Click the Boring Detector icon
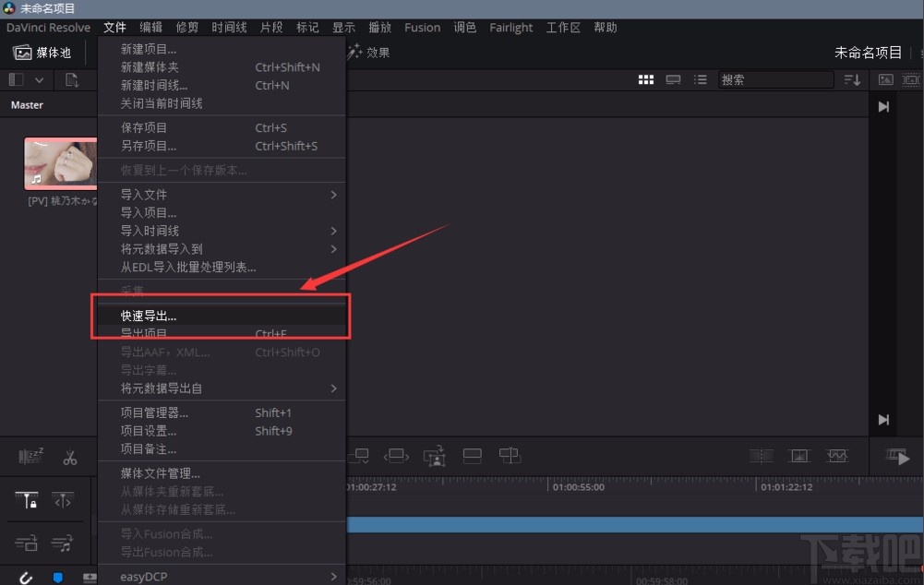The width and height of the screenshot is (924, 585). tap(30, 457)
